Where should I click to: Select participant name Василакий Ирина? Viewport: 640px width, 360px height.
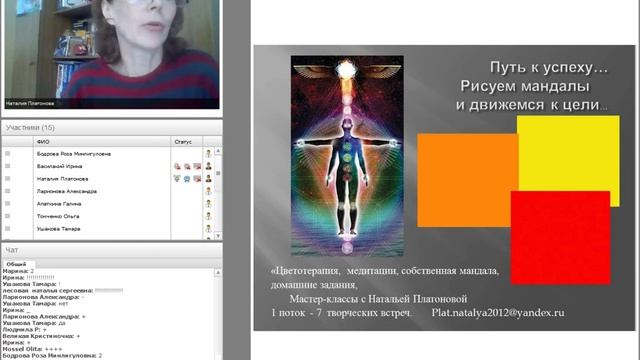click(60, 166)
